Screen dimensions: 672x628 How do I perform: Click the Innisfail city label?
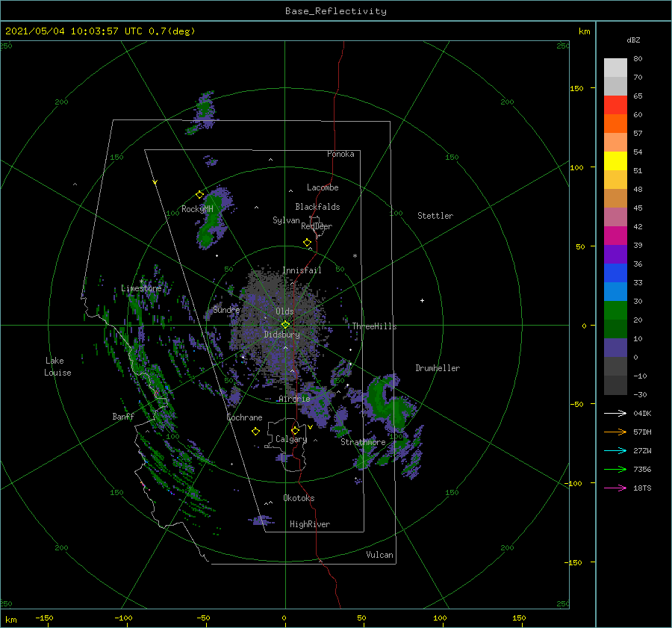[302, 270]
